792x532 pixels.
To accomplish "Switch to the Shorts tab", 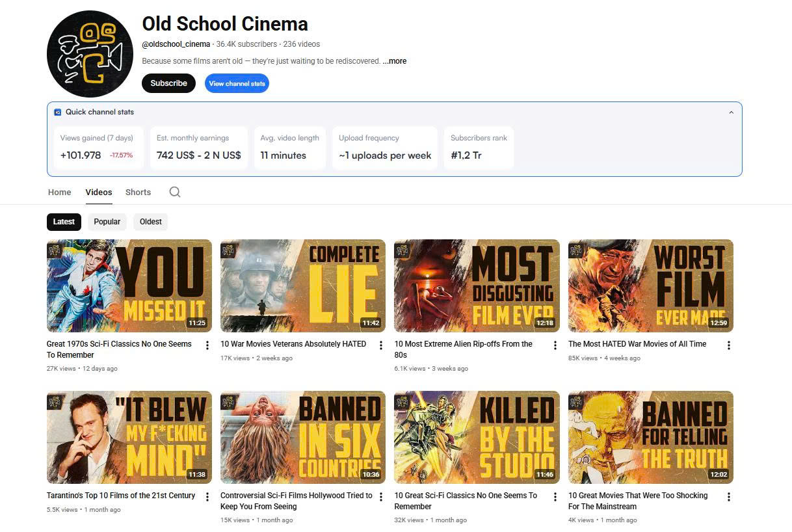I will point(138,193).
